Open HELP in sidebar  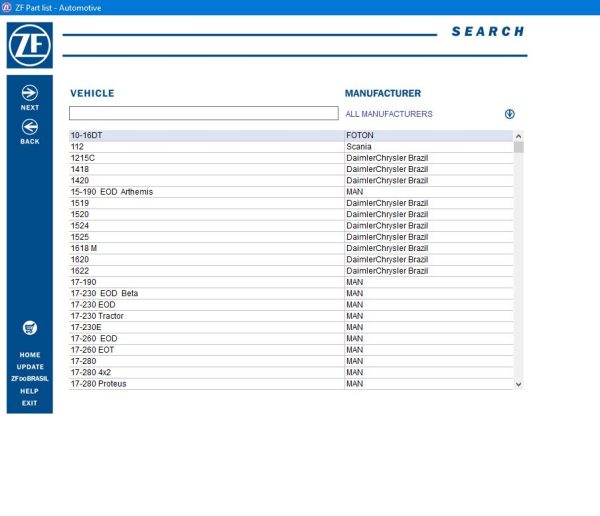[x=29, y=391]
